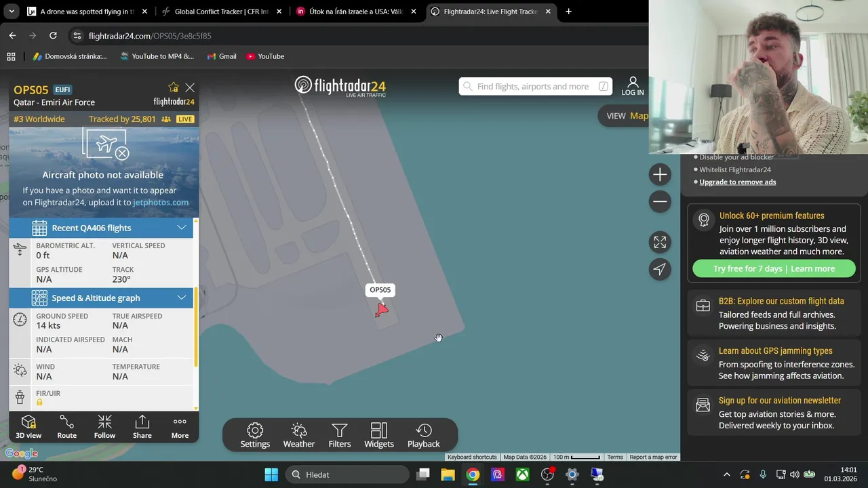868x488 pixels.
Task: Click the Flightradar24 logo
Action: 340,86
